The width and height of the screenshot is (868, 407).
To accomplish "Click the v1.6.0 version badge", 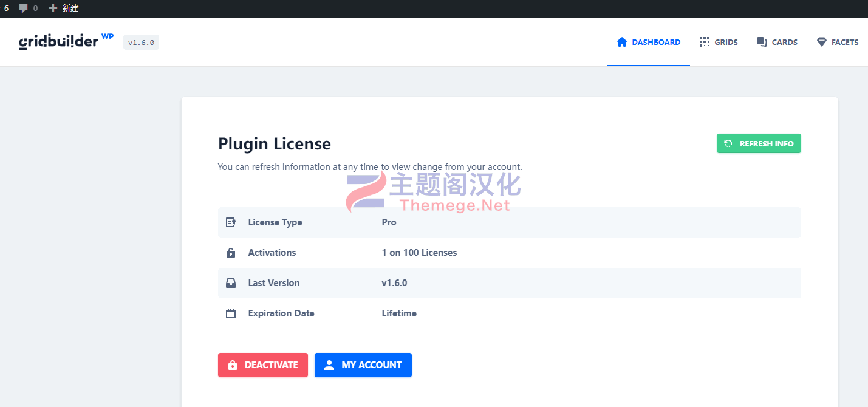I will coord(141,43).
